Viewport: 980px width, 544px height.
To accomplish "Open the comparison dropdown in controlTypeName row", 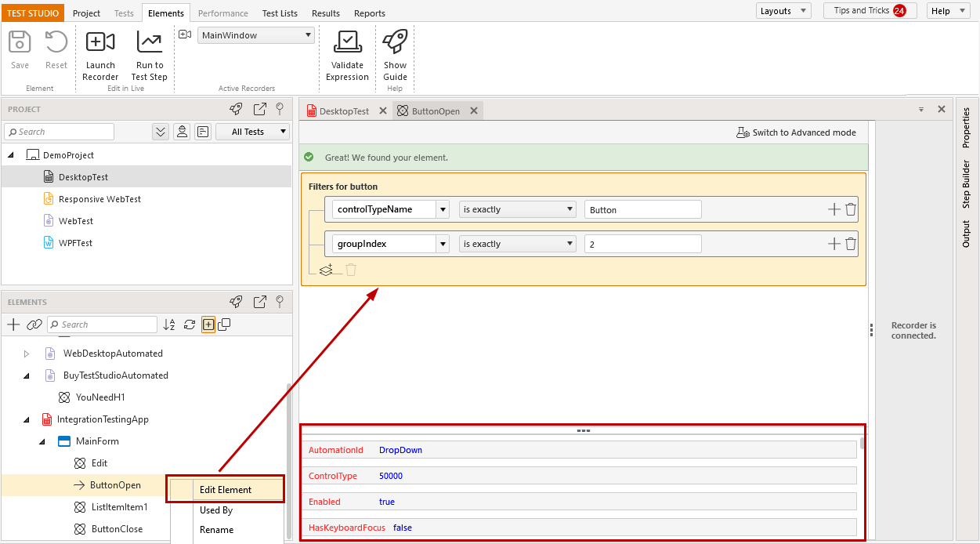I will 518,209.
